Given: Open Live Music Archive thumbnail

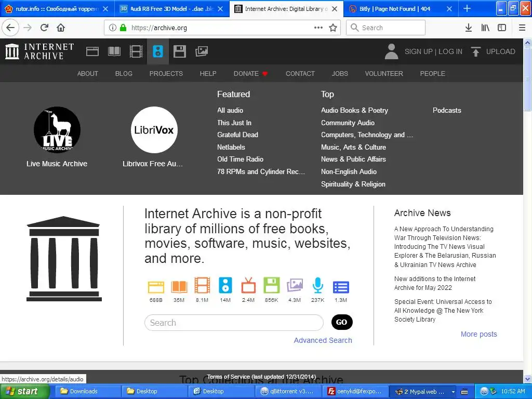Looking at the screenshot, I should [57, 130].
